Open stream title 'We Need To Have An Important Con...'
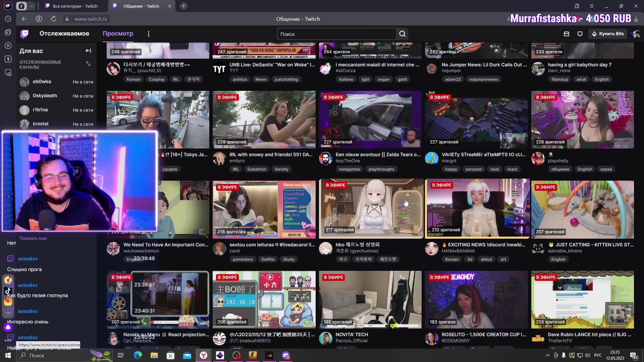 pos(166,245)
